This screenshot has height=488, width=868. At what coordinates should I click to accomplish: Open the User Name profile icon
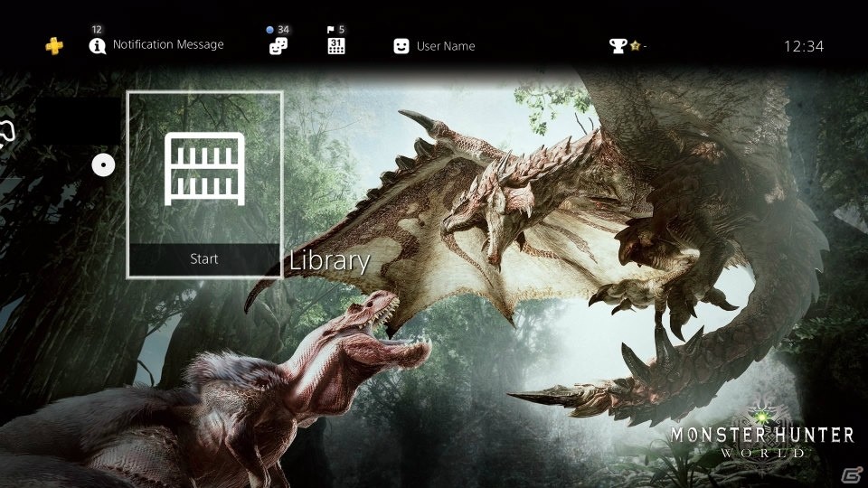tap(401, 46)
